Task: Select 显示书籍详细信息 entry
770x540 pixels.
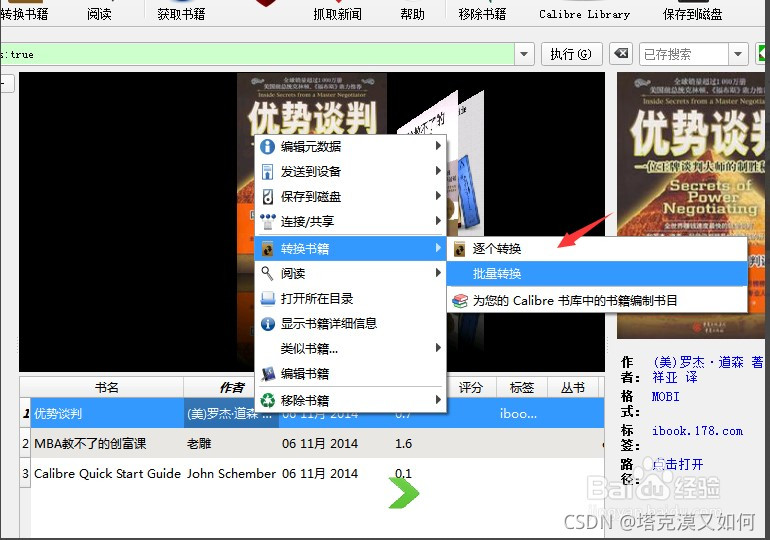Action: tap(350, 324)
